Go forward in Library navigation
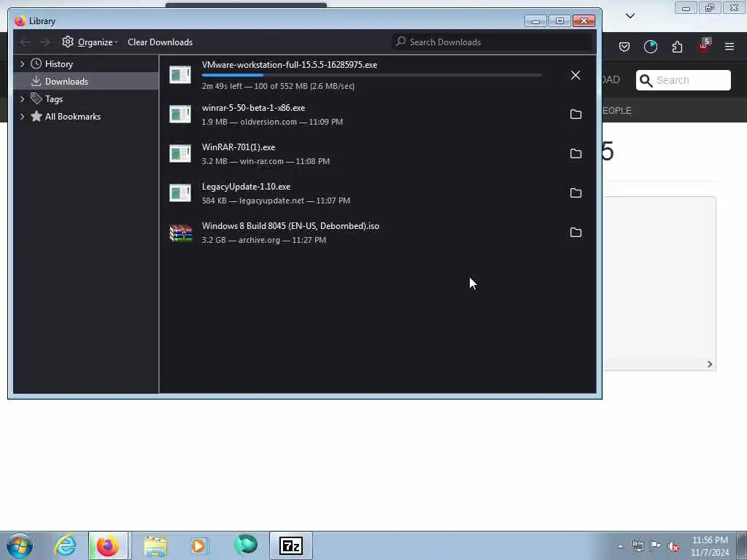The width and height of the screenshot is (747, 560). pos(44,42)
